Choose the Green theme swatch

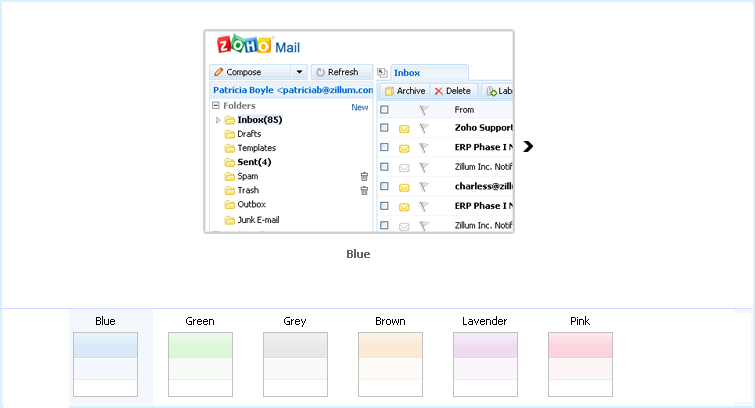200,364
